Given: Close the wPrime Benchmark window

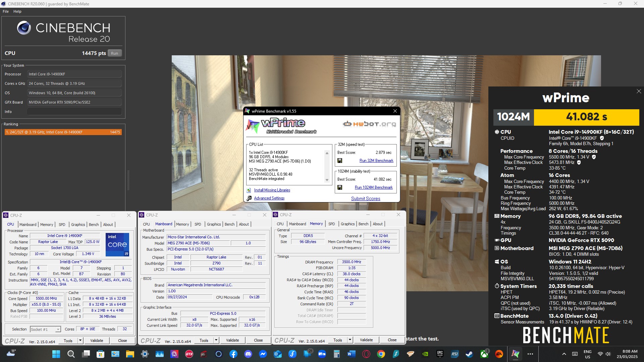Looking at the screenshot, I should tap(395, 111).
